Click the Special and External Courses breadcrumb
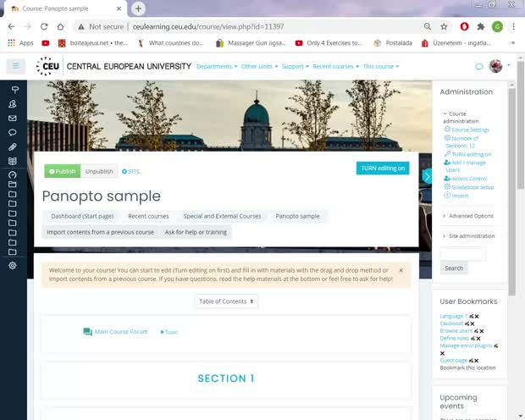This screenshot has height=420, width=525. coord(222,216)
